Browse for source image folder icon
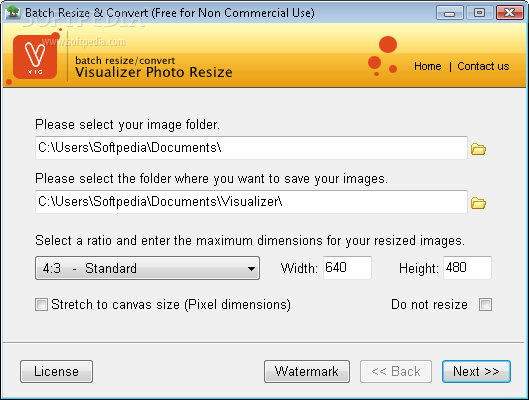529x400 pixels. pyautogui.click(x=478, y=149)
